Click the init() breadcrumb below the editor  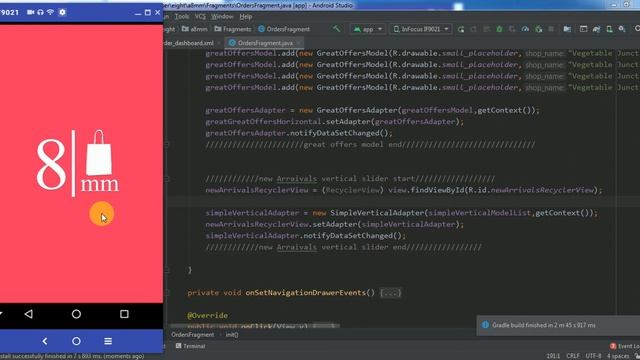click(x=232, y=335)
